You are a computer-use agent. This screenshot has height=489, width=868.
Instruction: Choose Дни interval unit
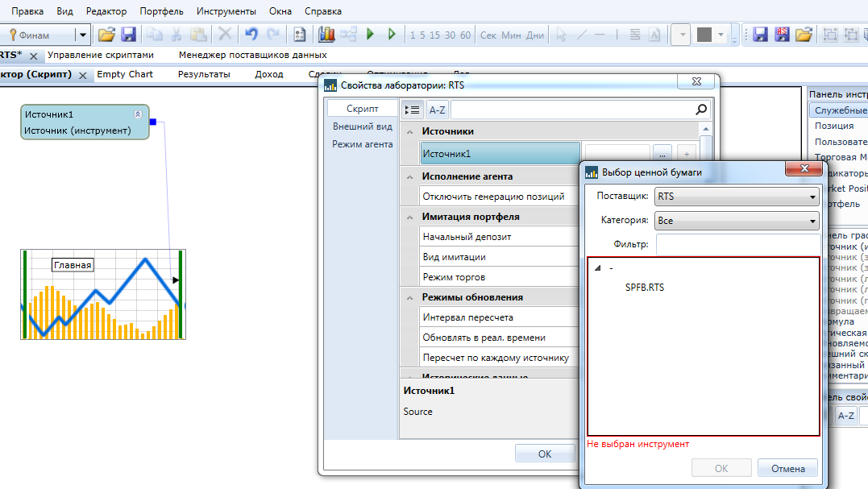click(x=535, y=35)
